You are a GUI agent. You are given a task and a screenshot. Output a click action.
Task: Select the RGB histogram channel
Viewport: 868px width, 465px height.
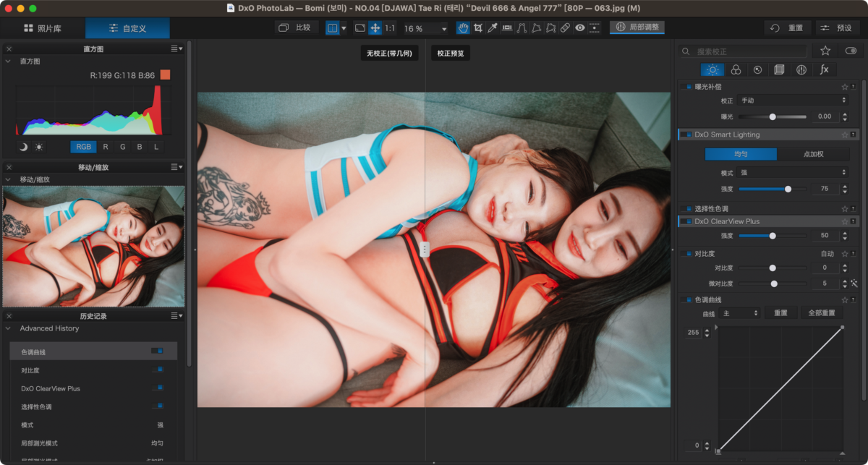pyautogui.click(x=84, y=147)
